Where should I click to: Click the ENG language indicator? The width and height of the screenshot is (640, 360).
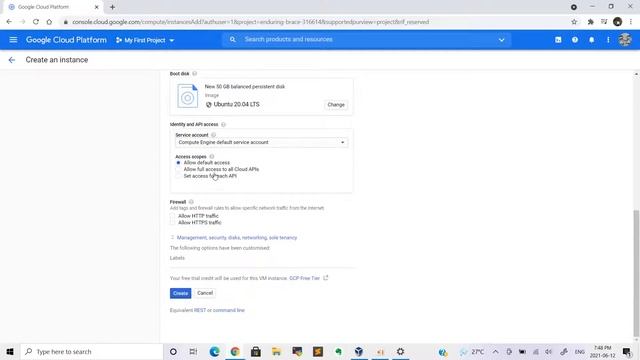580,351
